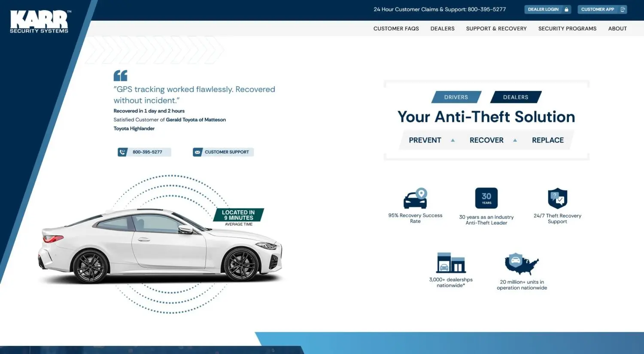Click the lock icon beside Dealer Login

click(x=566, y=9)
